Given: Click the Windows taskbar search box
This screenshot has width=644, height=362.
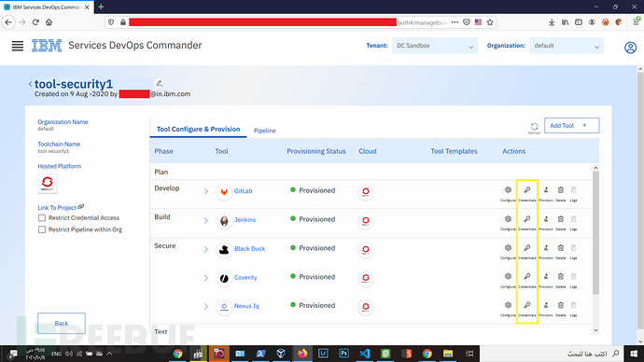Looking at the screenshot, I should [x=552, y=354].
